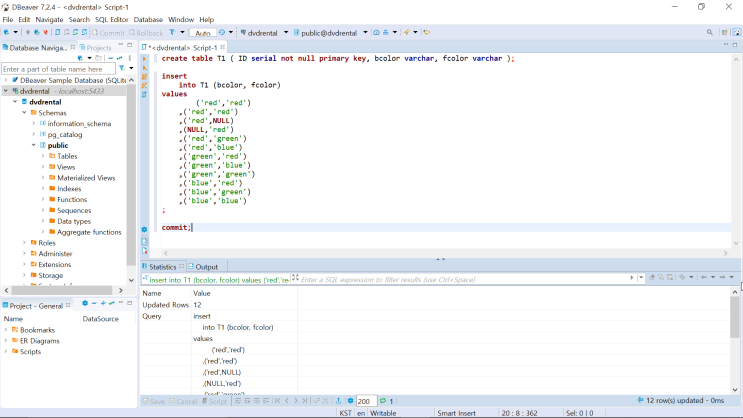Select the Aggregate functions tree item
This screenshot has height=418, width=743.
[89, 232]
